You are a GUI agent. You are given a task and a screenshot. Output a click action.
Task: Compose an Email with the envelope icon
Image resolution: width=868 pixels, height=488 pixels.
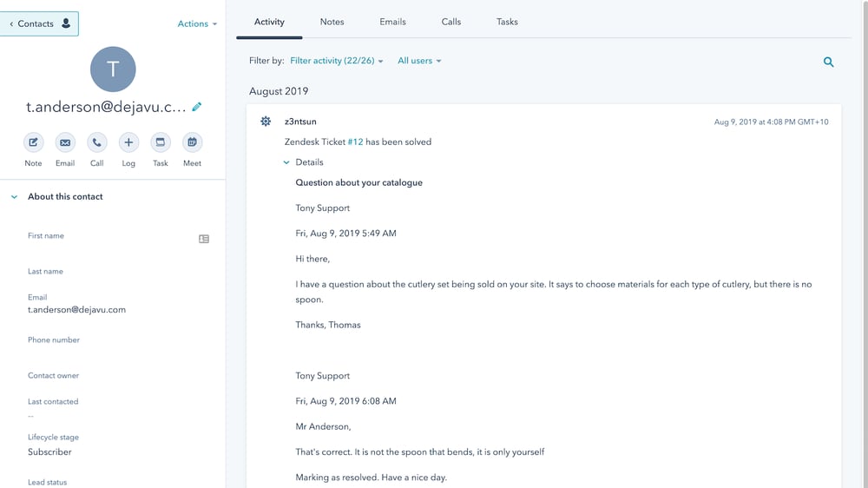[65, 142]
